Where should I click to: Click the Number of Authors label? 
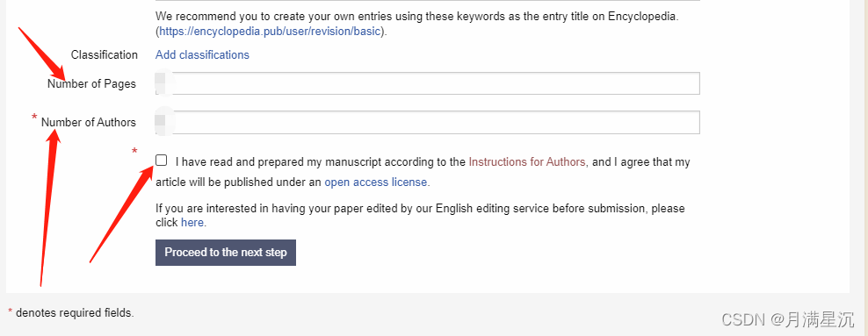point(89,123)
